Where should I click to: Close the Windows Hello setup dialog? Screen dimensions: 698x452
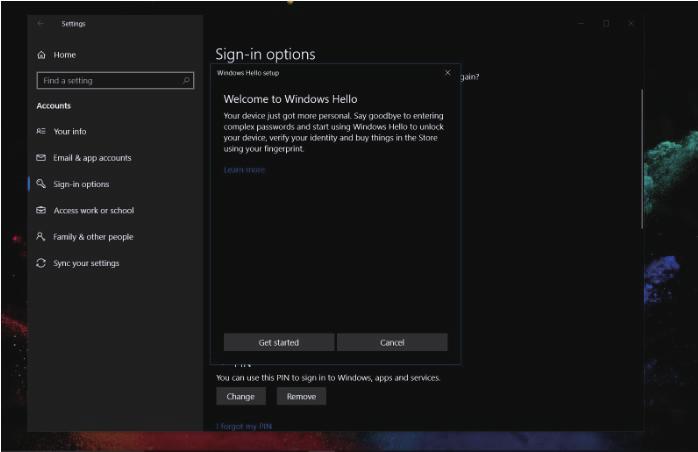click(x=448, y=73)
